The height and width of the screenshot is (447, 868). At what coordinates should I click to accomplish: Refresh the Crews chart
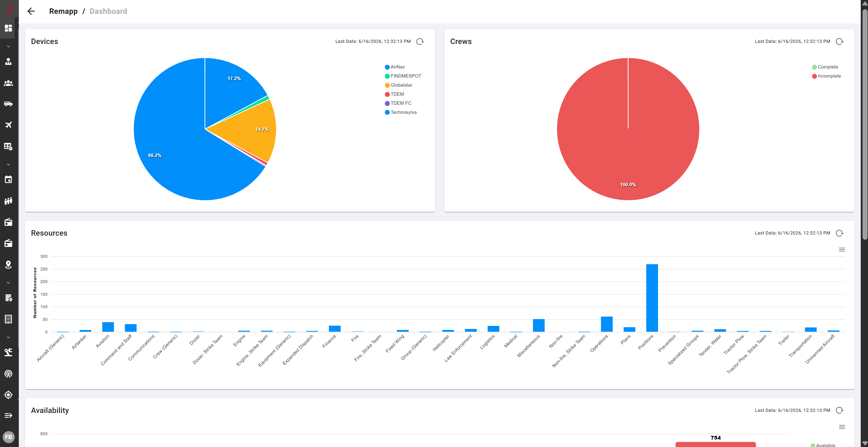839,42
